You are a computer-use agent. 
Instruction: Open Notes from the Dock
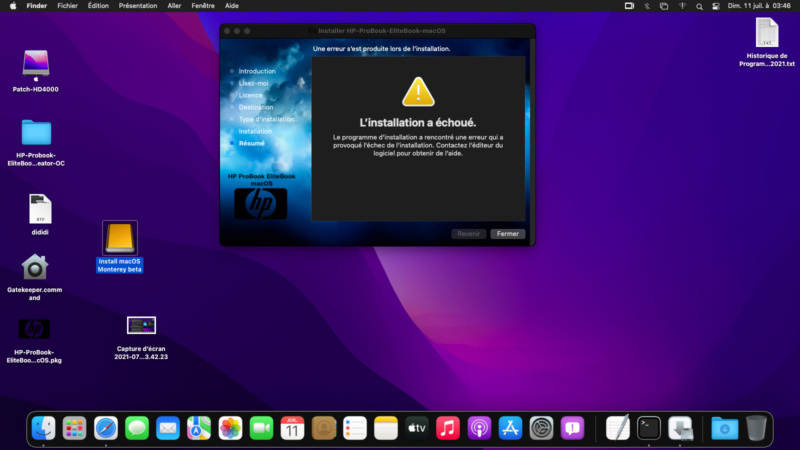coord(386,428)
